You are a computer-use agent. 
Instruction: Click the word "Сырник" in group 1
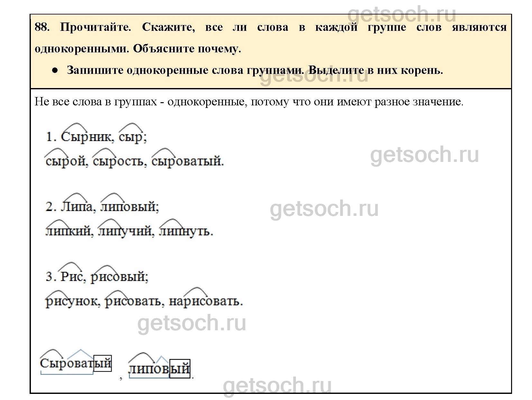click(x=86, y=137)
